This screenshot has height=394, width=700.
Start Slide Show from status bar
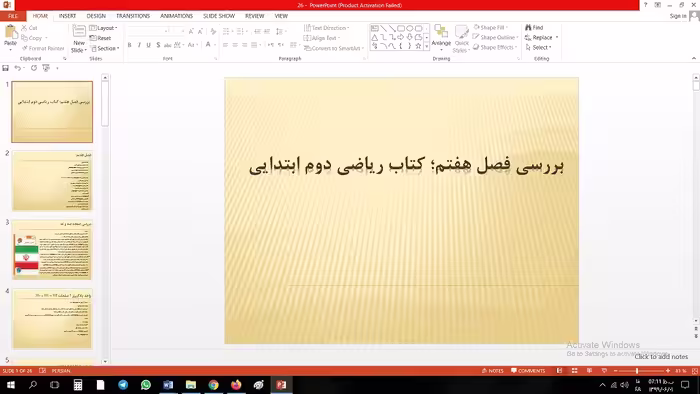[604, 371]
